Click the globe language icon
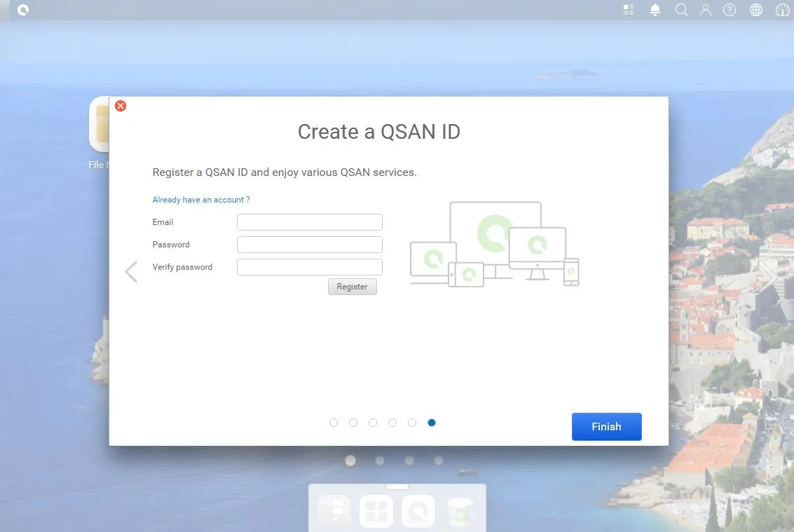The width and height of the screenshot is (794, 532). click(x=756, y=10)
